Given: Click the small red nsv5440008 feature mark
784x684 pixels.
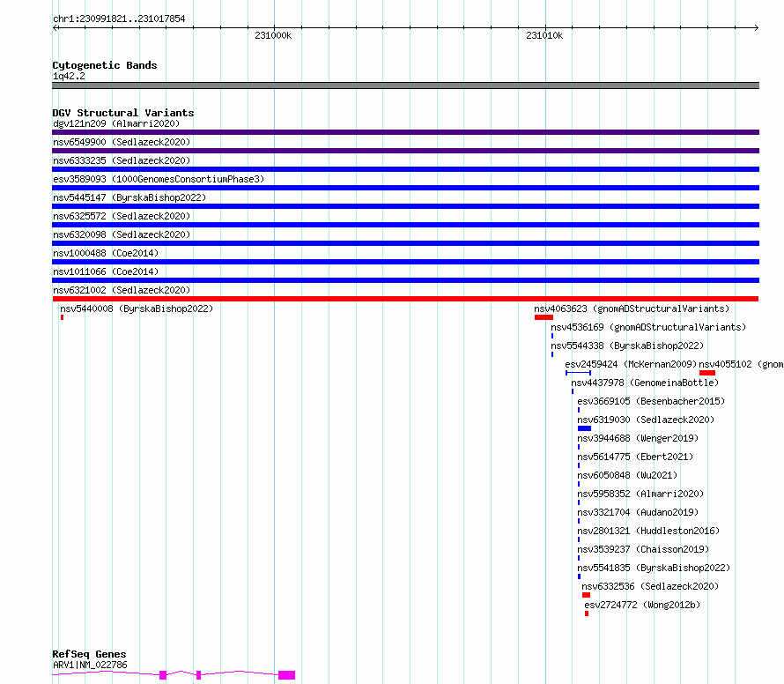Looking at the screenshot, I should pos(62,317).
